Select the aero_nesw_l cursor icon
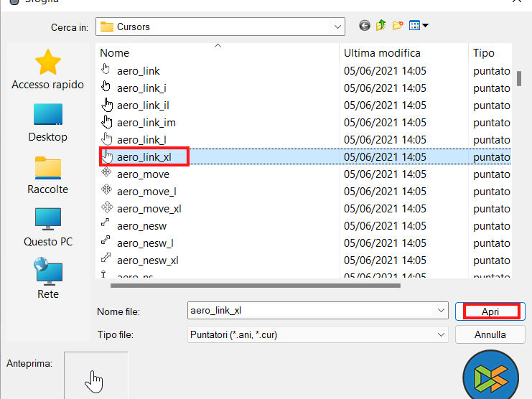The width and height of the screenshot is (532, 399). tap(106, 240)
